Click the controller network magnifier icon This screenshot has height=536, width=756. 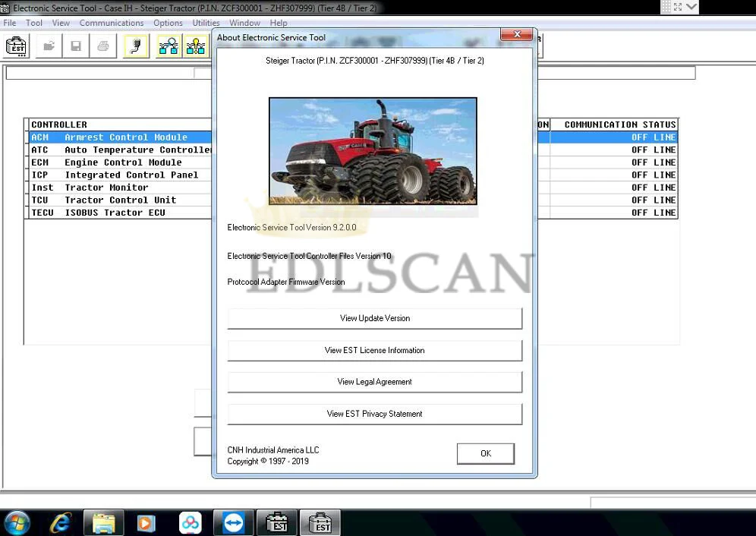(169, 46)
